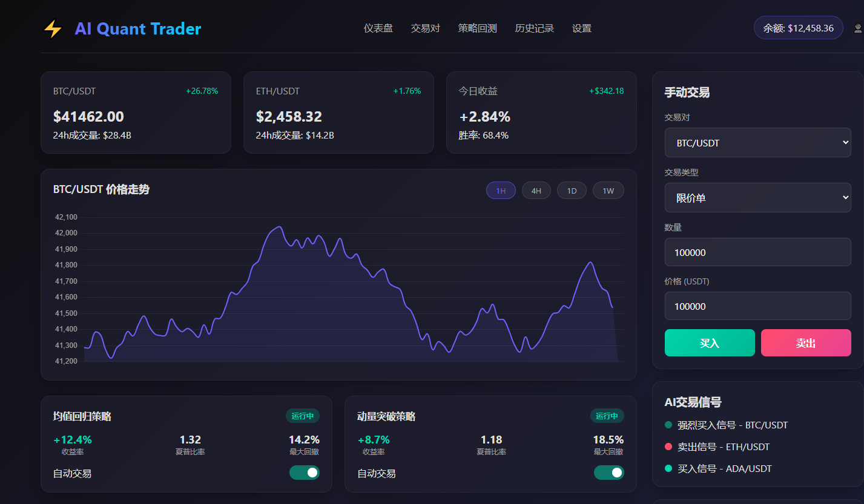Open the 交易类型 dropdown showing 限价单

click(757, 197)
